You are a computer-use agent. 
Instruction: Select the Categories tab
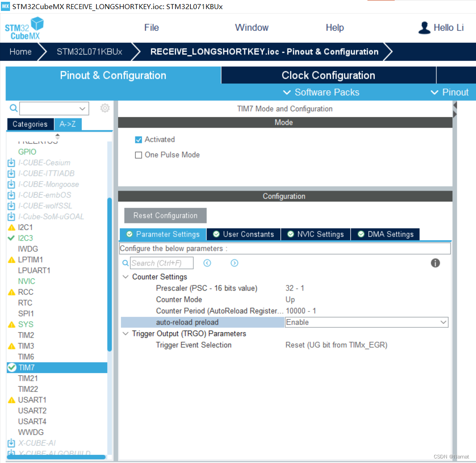tap(30, 124)
